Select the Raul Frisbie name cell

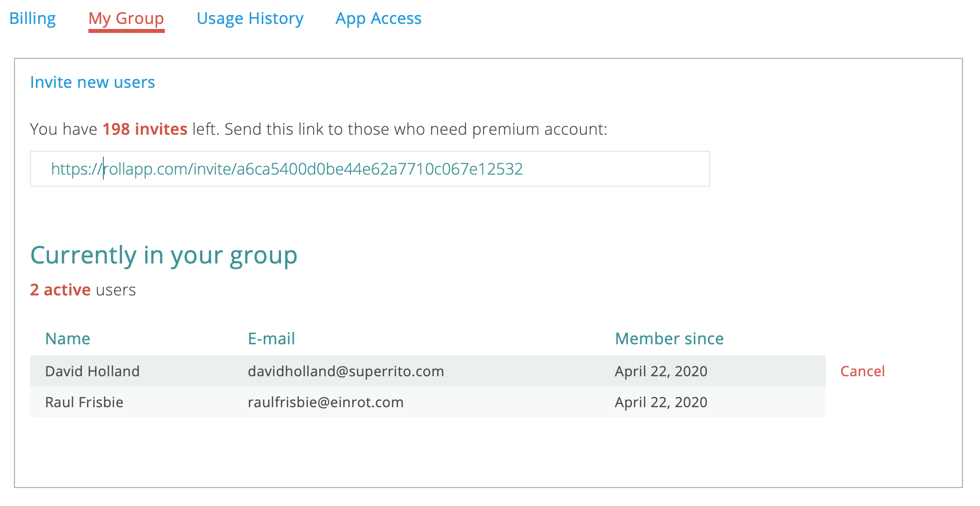pyautogui.click(x=84, y=402)
